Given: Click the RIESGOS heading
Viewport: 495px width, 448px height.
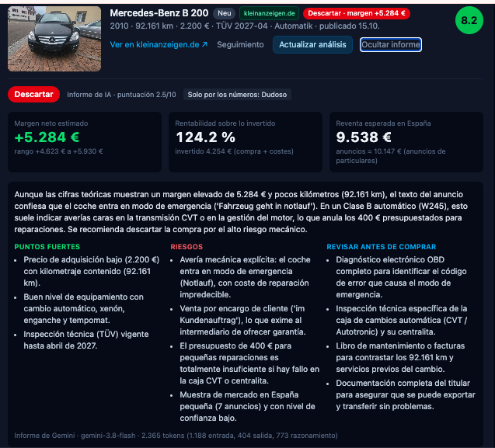Looking at the screenshot, I should pyautogui.click(x=186, y=247).
